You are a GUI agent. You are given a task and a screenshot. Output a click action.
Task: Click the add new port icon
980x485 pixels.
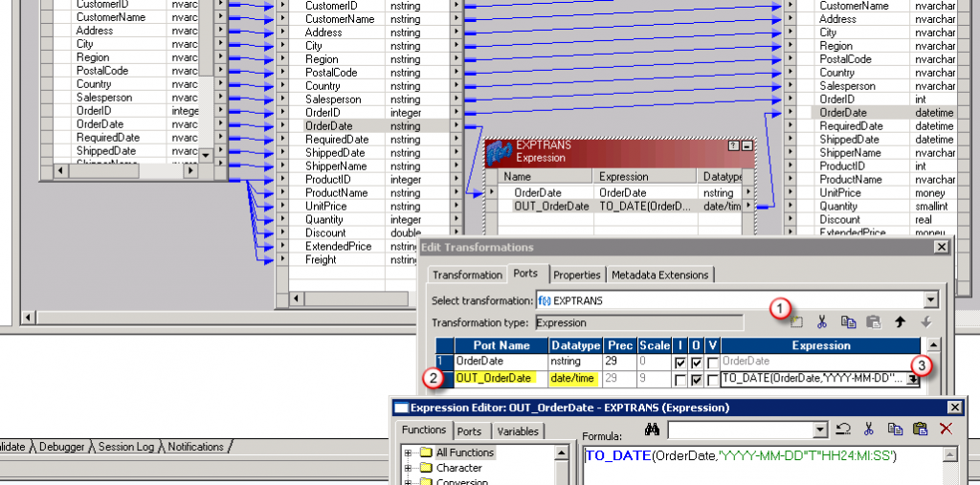point(797,322)
